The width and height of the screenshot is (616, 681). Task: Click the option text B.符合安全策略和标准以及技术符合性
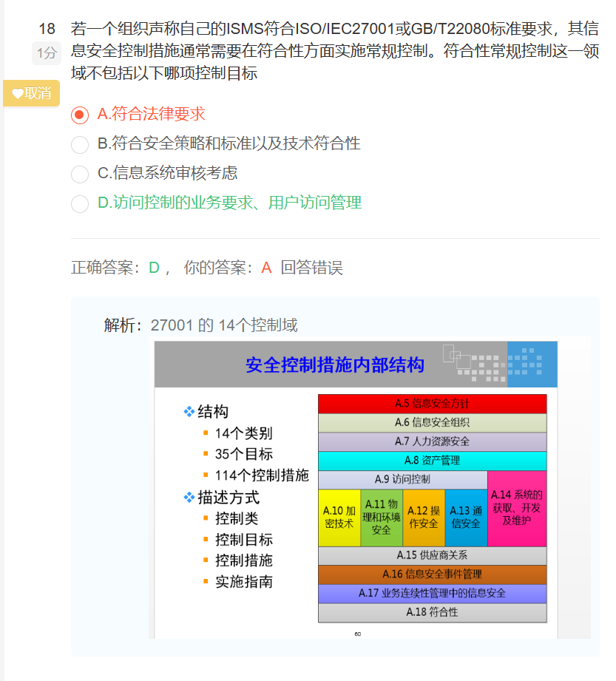click(229, 143)
